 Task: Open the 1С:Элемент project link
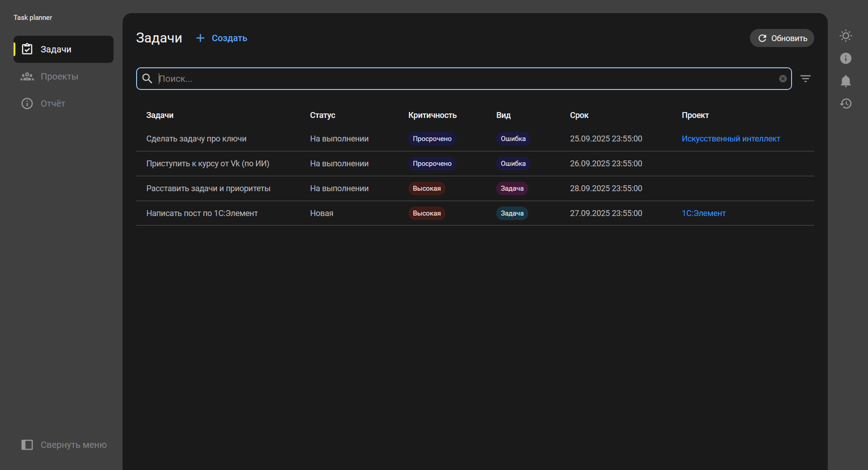pyautogui.click(x=703, y=213)
